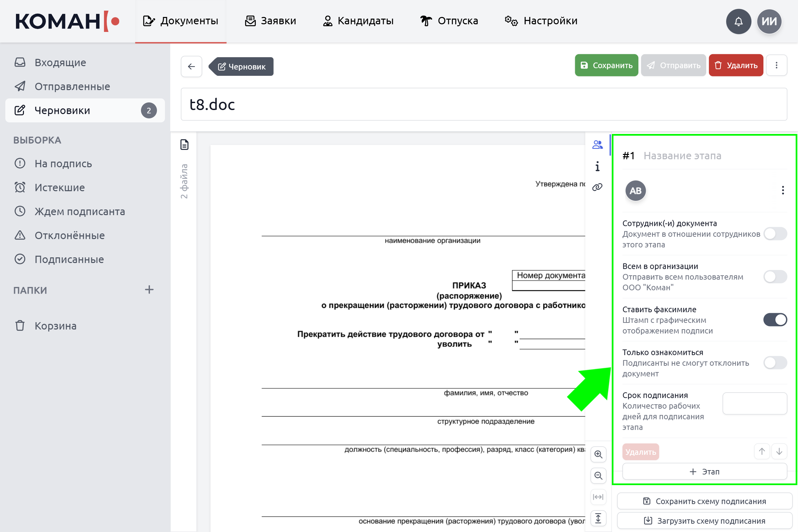Viewport: 798px width, 532px height.
Task: Click the Отправить button
Action: coord(674,65)
